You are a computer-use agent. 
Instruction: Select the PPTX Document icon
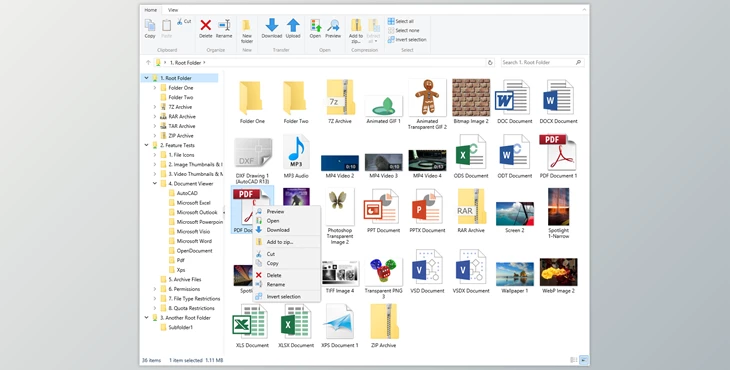427,207
